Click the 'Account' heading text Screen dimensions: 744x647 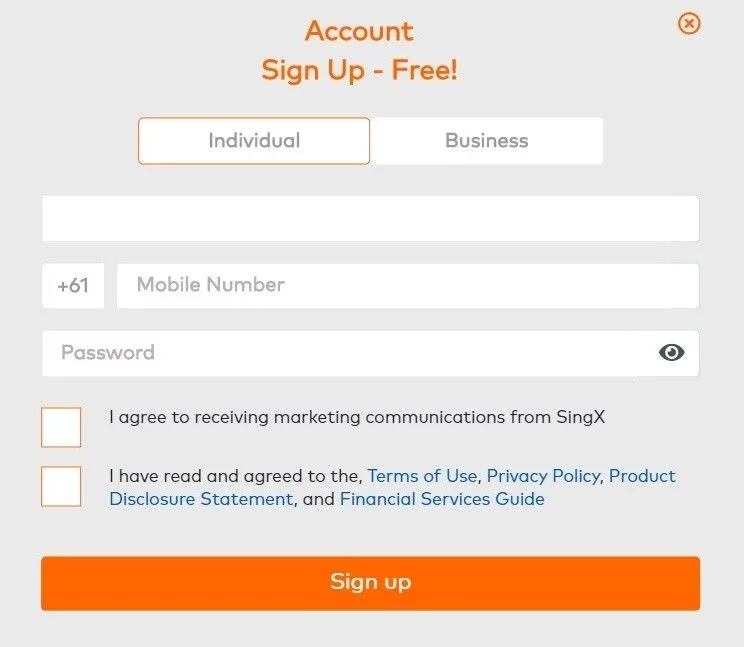click(x=359, y=31)
